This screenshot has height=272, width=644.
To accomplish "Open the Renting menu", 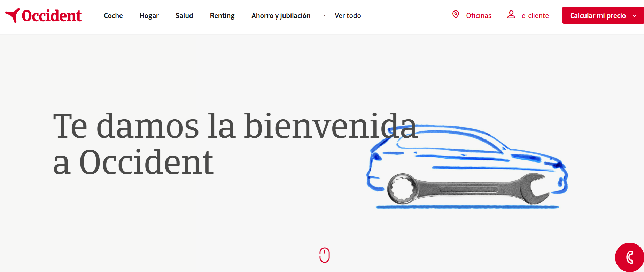I will point(222,16).
